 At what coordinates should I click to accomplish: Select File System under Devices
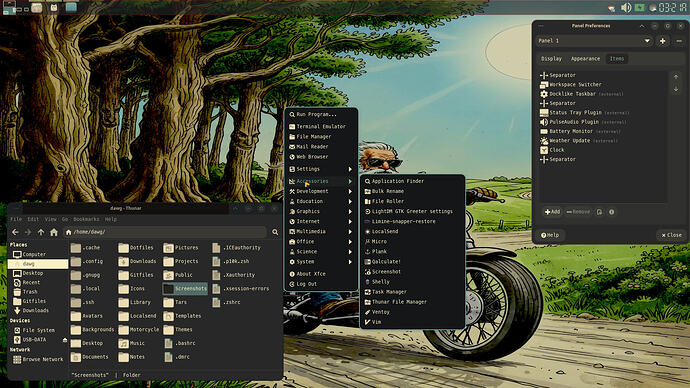tap(38, 330)
